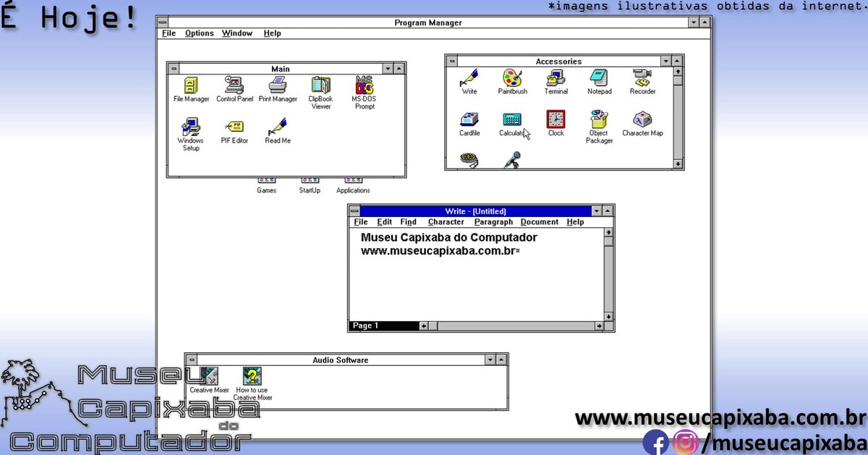Click the Page 1 status indicator
The image size is (868, 455).
pos(383,326)
